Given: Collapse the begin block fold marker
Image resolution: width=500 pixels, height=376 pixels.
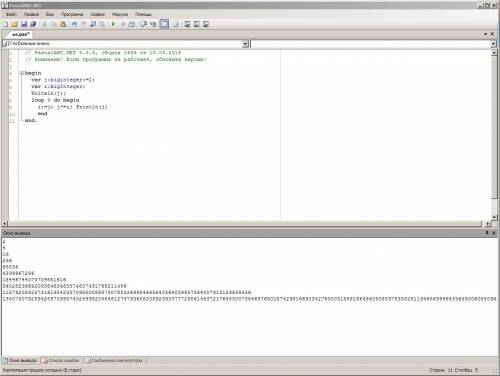Looking at the screenshot, I should coord(22,73).
